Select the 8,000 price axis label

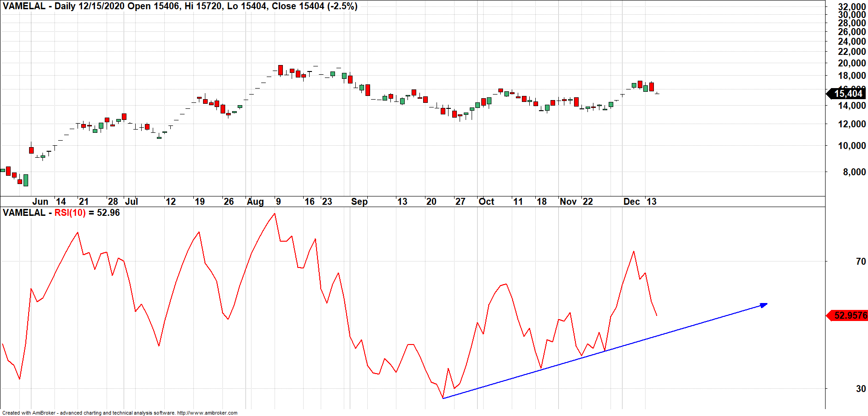point(854,172)
